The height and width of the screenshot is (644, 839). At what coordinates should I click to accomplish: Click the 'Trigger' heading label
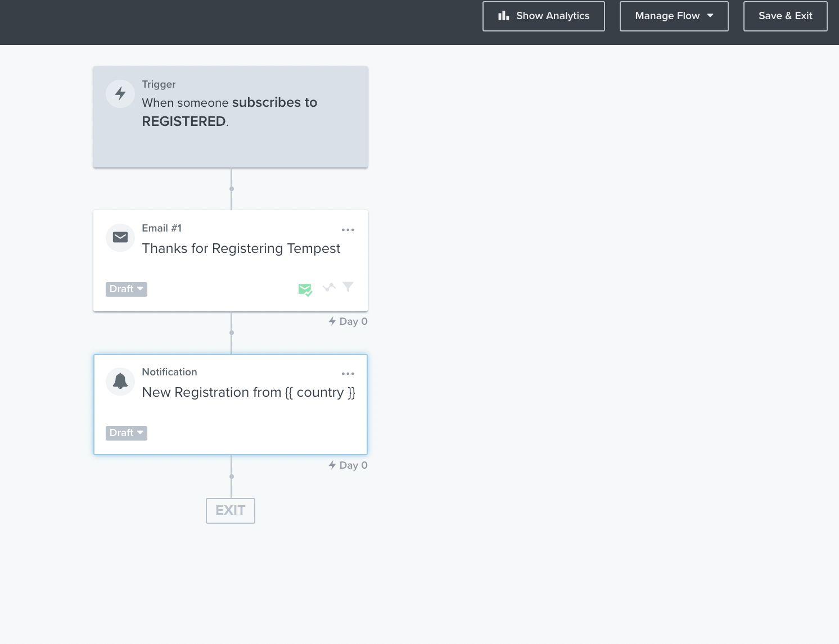pyautogui.click(x=159, y=84)
